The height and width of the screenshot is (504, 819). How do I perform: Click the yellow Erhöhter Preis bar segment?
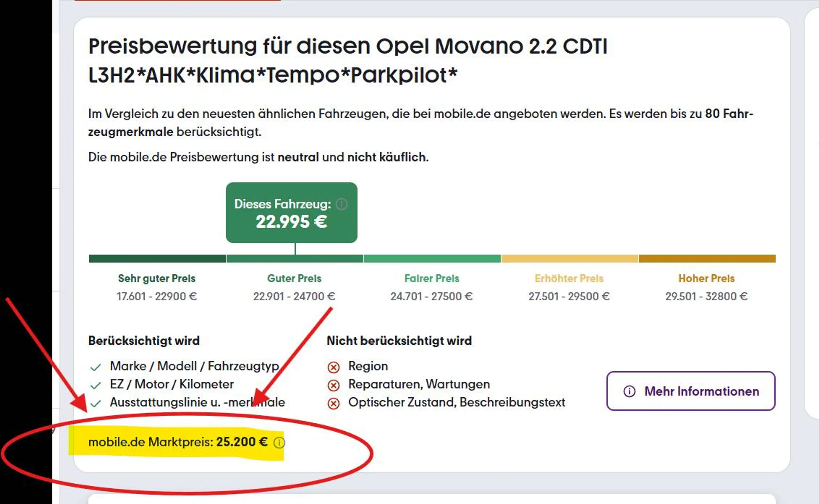tap(569, 259)
